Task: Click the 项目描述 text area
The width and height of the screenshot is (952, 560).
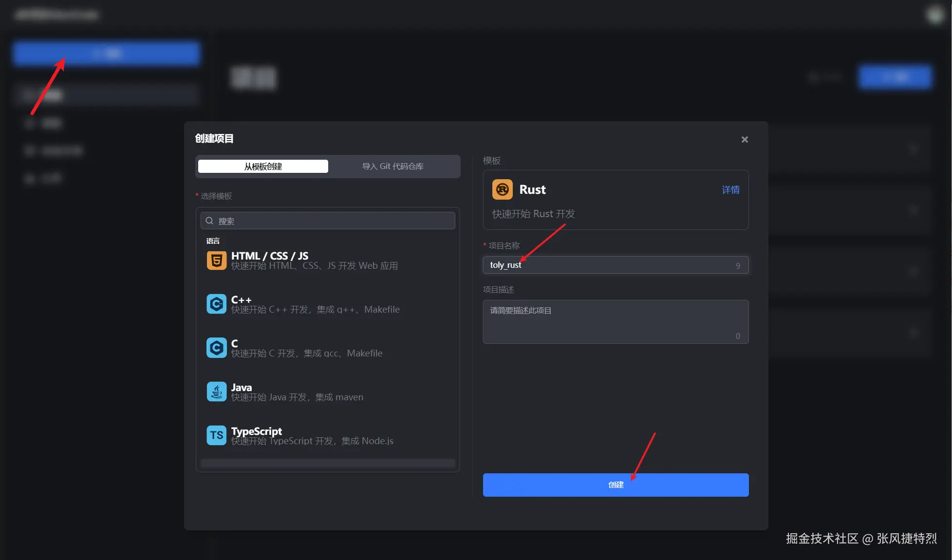Action: point(616,321)
